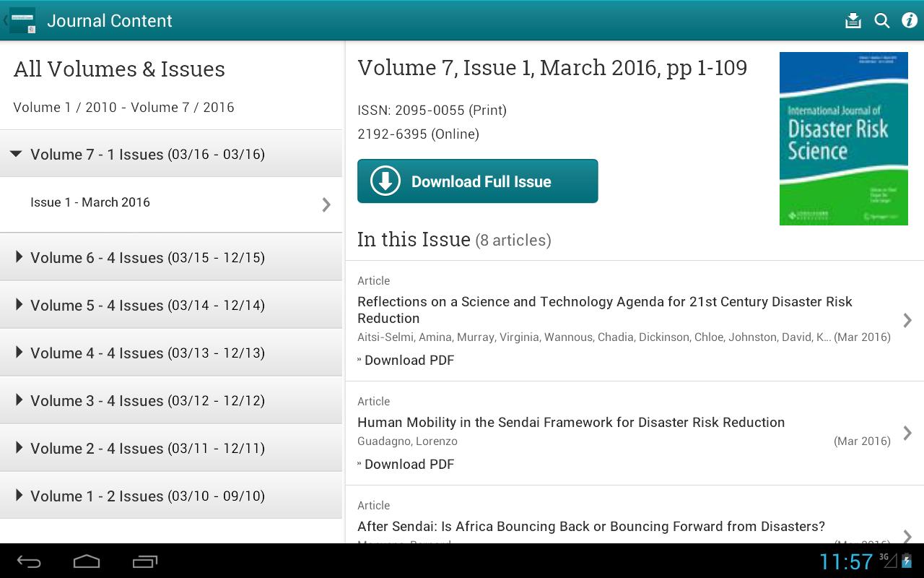Tap chevron on Human Mobility article row

coord(908,433)
